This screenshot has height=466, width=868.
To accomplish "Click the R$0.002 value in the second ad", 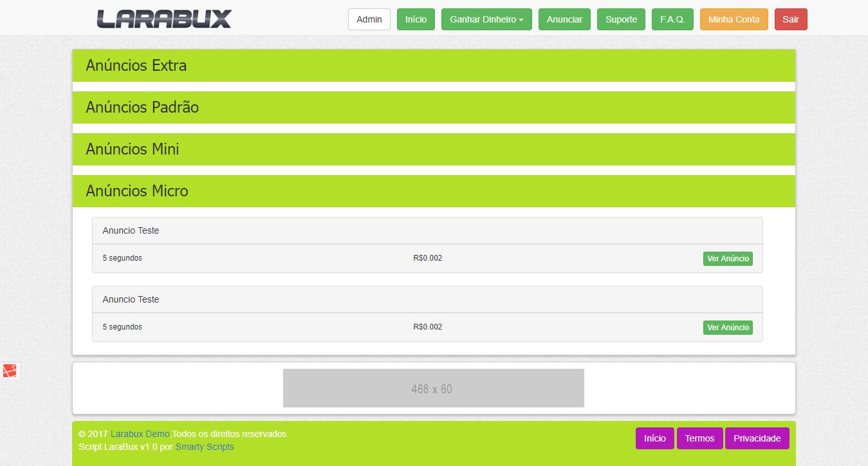I will coord(428,327).
